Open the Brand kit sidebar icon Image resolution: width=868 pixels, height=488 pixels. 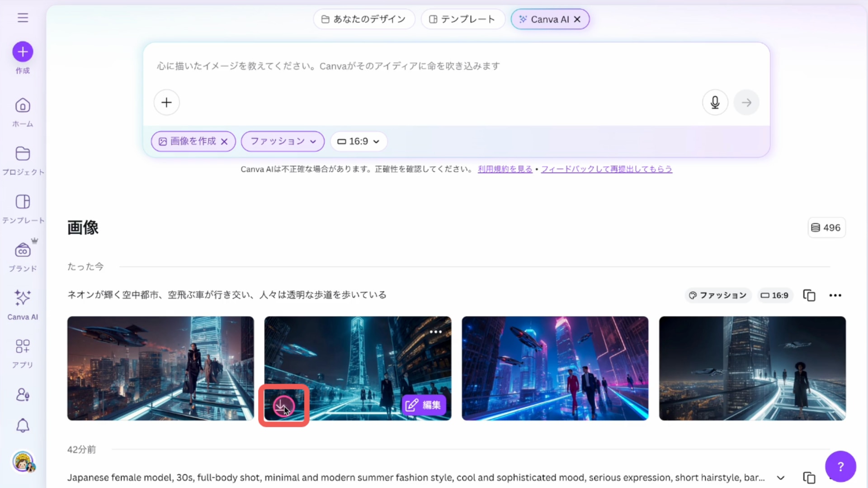click(x=23, y=250)
